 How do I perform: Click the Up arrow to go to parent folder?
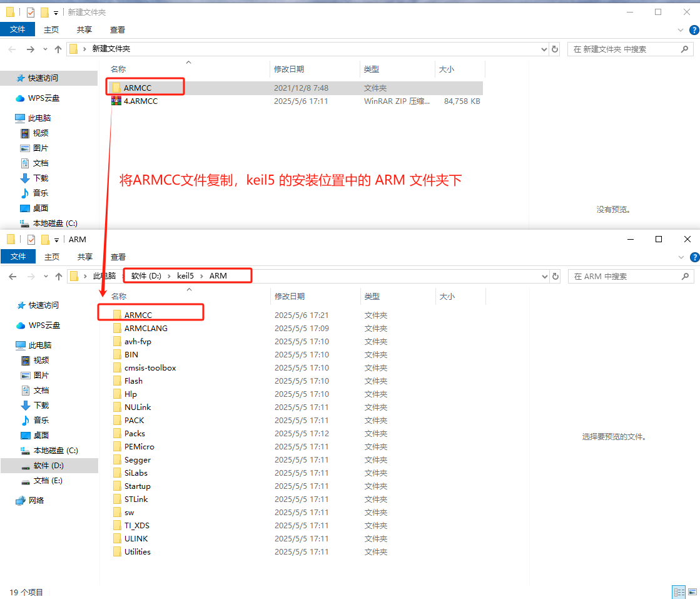pyautogui.click(x=58, y=48)
